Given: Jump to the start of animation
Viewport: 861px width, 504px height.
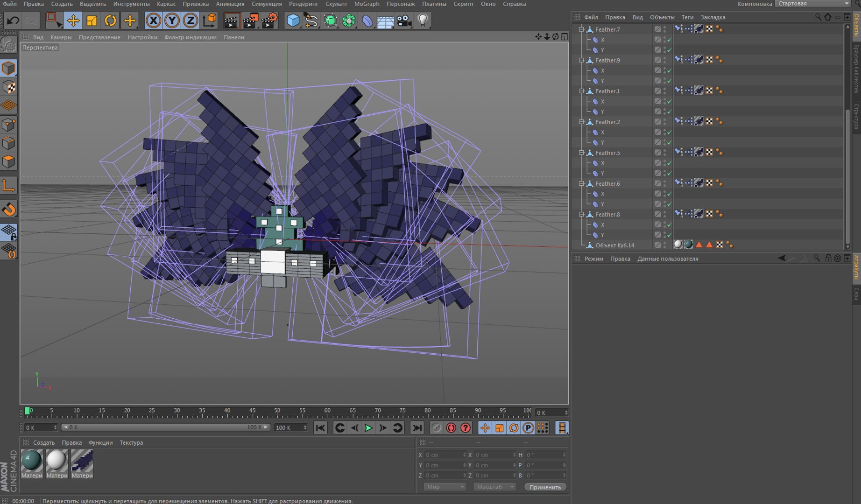Looking at the screenshot, I should [320, 428].
